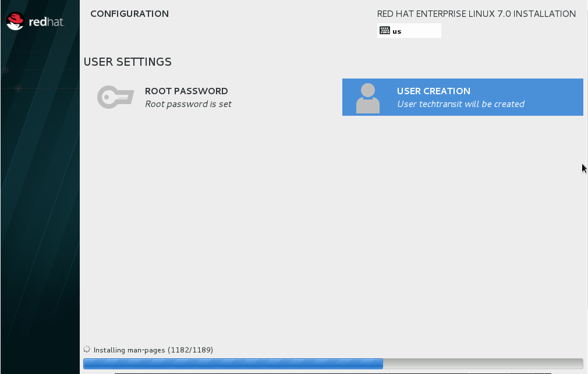Click the 'USER SETTINGS' heading
The width and height of the screenshot is (588, 374).
[127, 62]
